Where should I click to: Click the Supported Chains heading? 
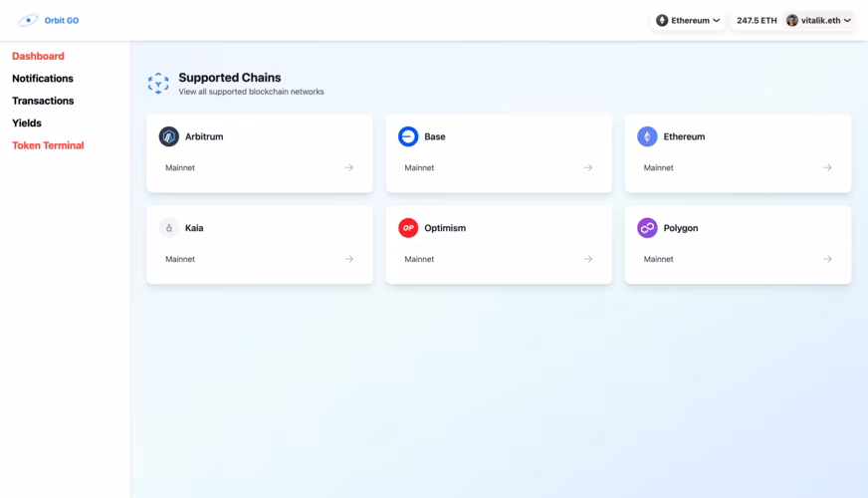click(229, 78)
